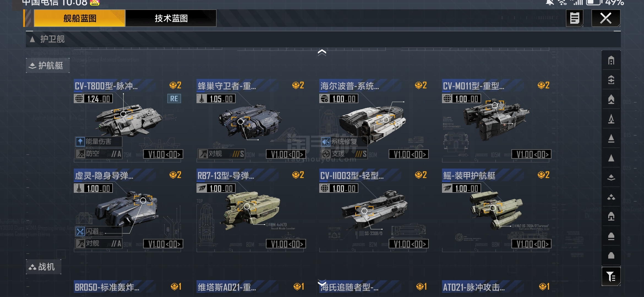Open the 鳐-装甲护航艇 blueprint card
The height and width of the screenshot is (297, 644).
click(x=496, y=210)
